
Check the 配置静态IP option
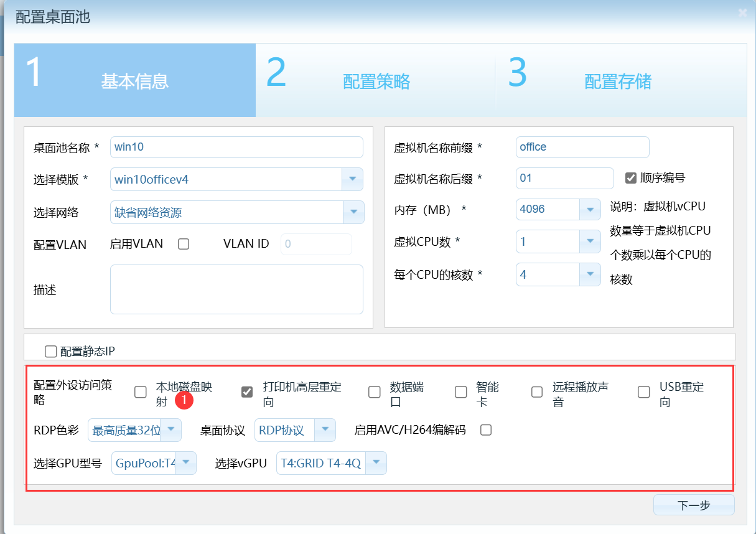[x=50, y=351]
